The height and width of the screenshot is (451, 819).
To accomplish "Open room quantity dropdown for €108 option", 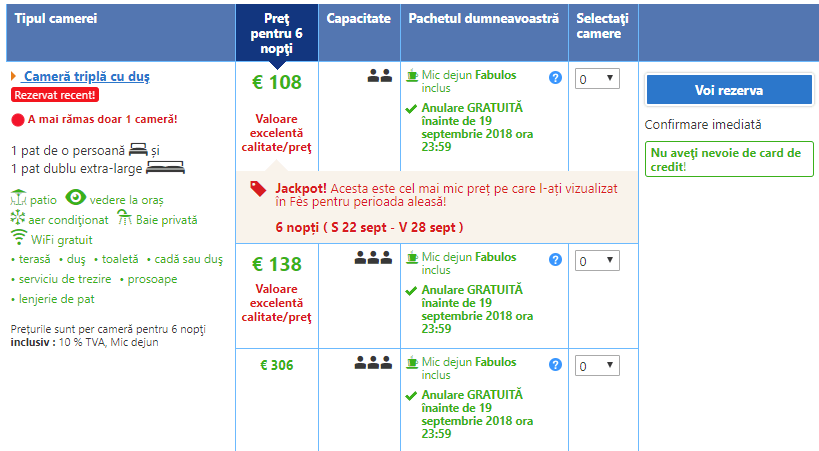I will point(598,79).
